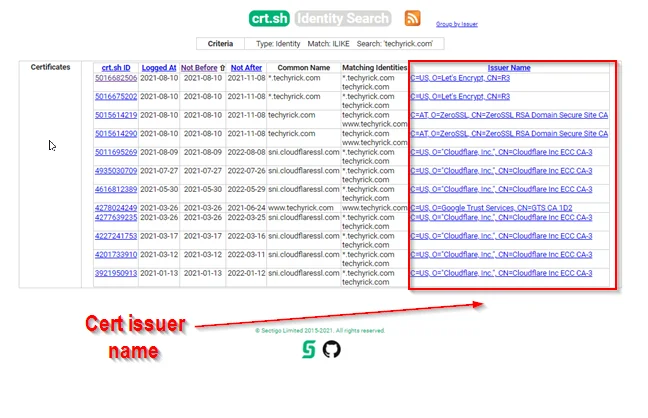Select Not After date 2022-08-08
This screenshot has width=648, height=418.
coord(246,153)
